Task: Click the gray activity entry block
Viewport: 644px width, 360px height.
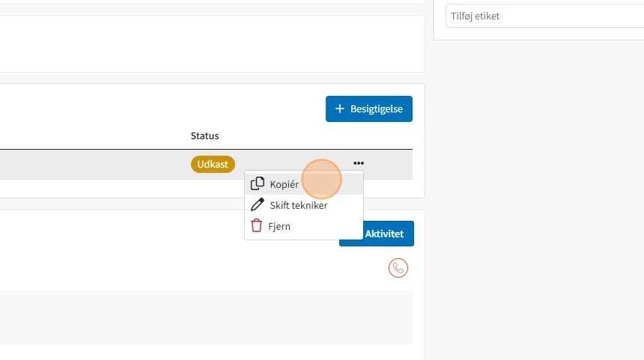Action: click(x=206, y=317)
